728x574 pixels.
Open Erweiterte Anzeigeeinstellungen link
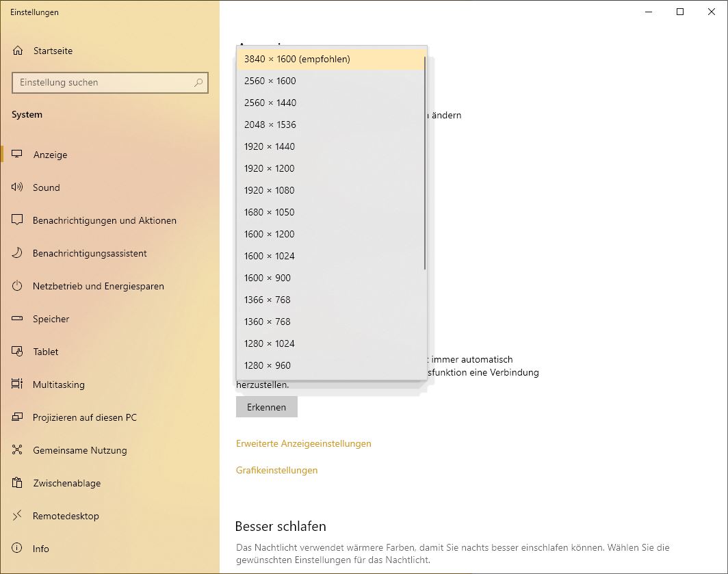point(304,443)
